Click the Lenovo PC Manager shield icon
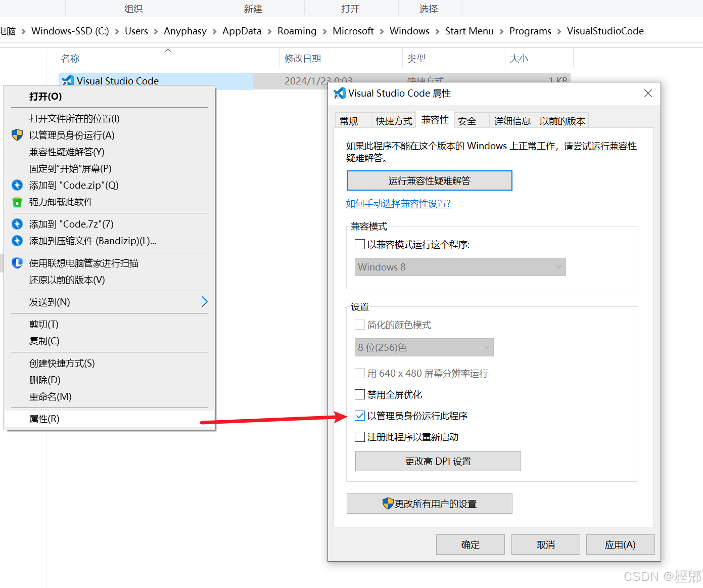The height and width of the screenshot is (588, 703). coord(17,263)
